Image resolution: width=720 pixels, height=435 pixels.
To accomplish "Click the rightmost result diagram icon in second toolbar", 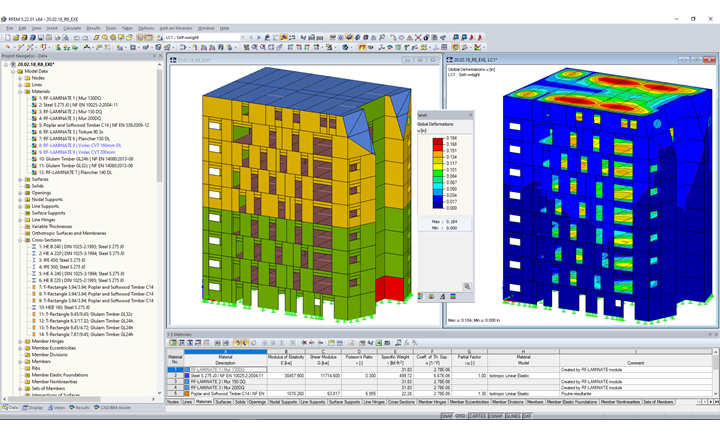I will pos(478,47).
